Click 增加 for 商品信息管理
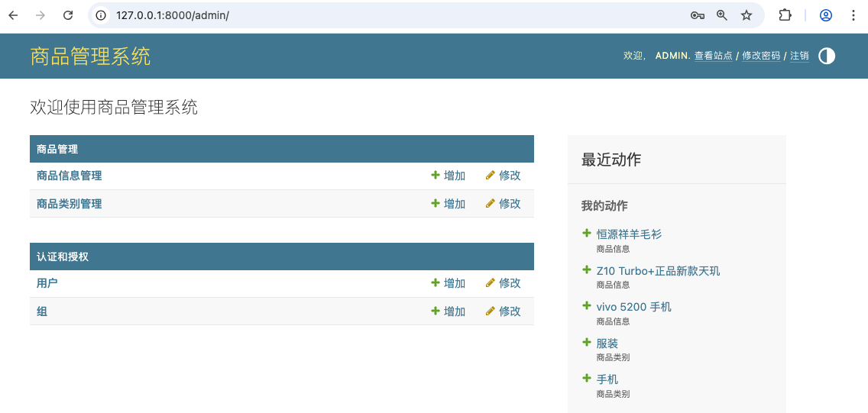This screenshot has width=868, height=413. tap(449, 176)
